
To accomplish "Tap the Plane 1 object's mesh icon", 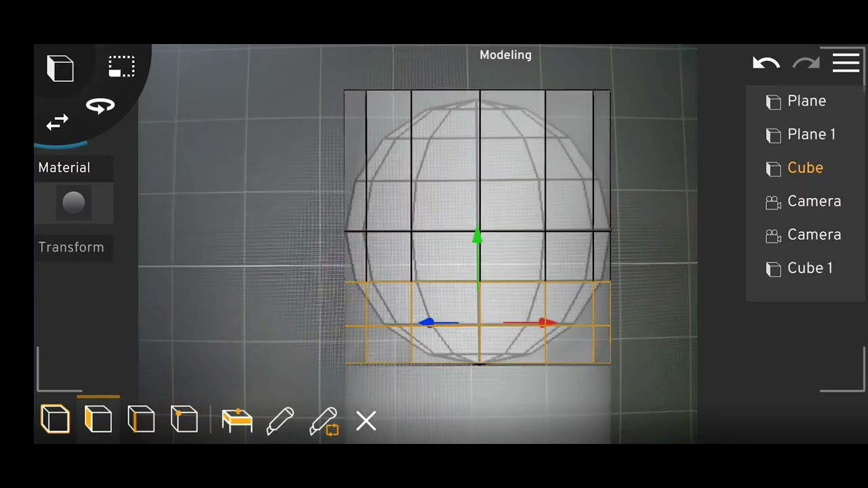I will (x=773, y=135).
